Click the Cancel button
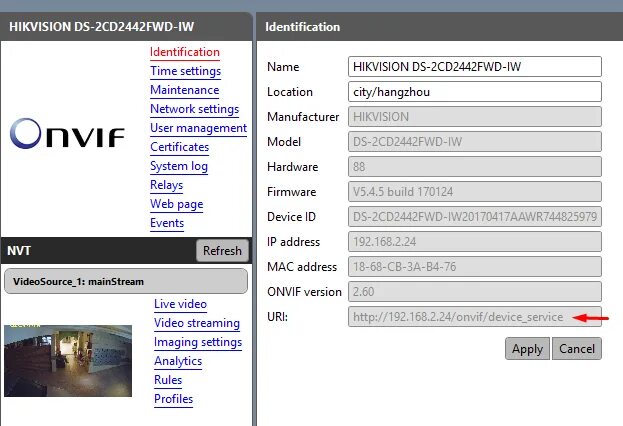 (577, 349)
